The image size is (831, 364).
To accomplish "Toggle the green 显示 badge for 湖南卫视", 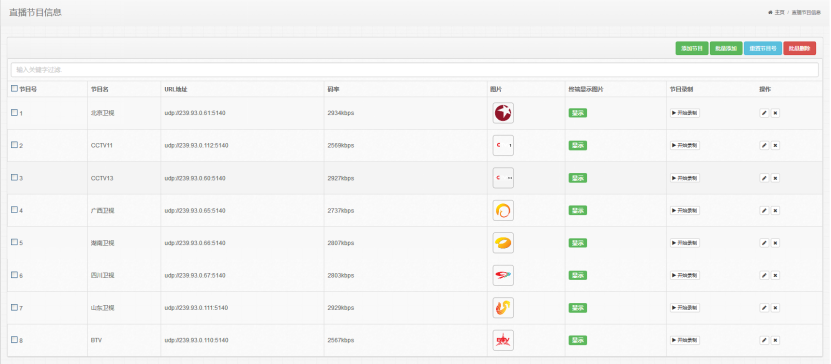I will 578,243.
